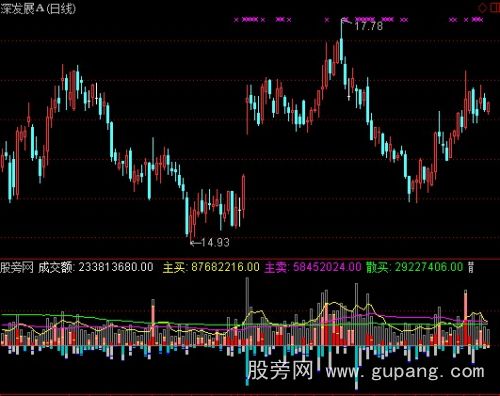Image resolution: width=500 pixels, height=396 pixels.
Task: Click the 17.78 price label text
Action: [x=369, y=26]
